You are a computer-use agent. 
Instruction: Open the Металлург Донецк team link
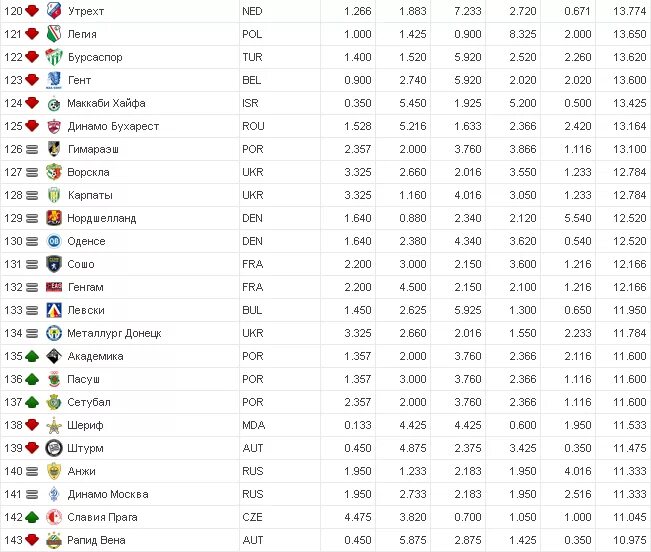(x=114, y=333)
